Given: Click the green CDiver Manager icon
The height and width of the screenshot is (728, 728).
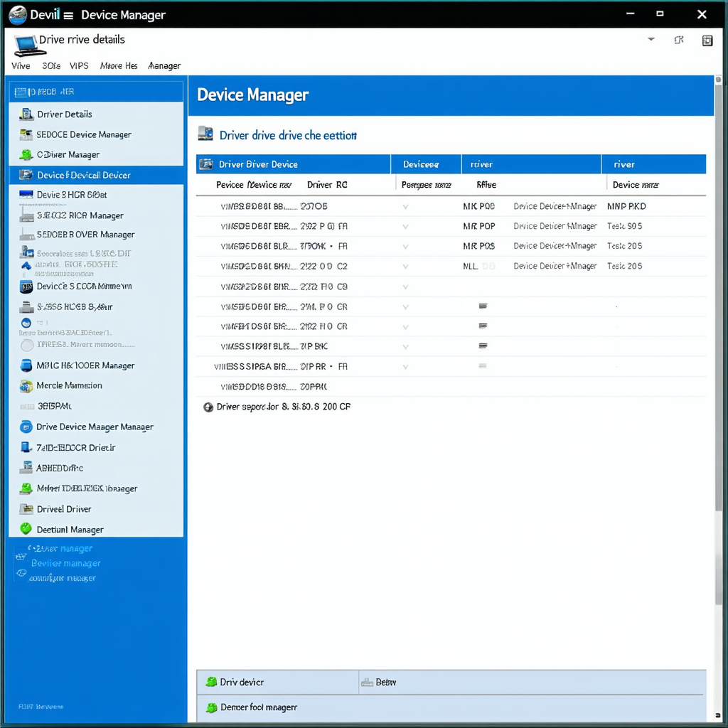Looking at the screenshot, I should click(x=26, y=154).
